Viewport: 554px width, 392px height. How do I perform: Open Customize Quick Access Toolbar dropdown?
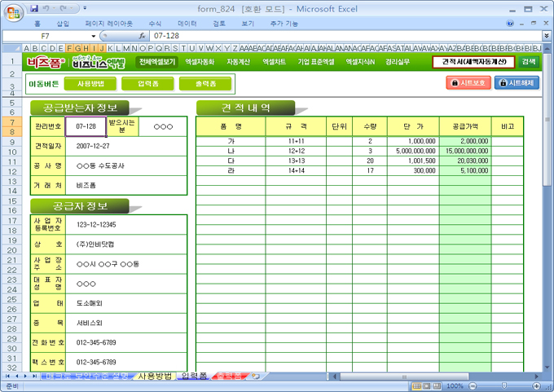coord(86,7)
